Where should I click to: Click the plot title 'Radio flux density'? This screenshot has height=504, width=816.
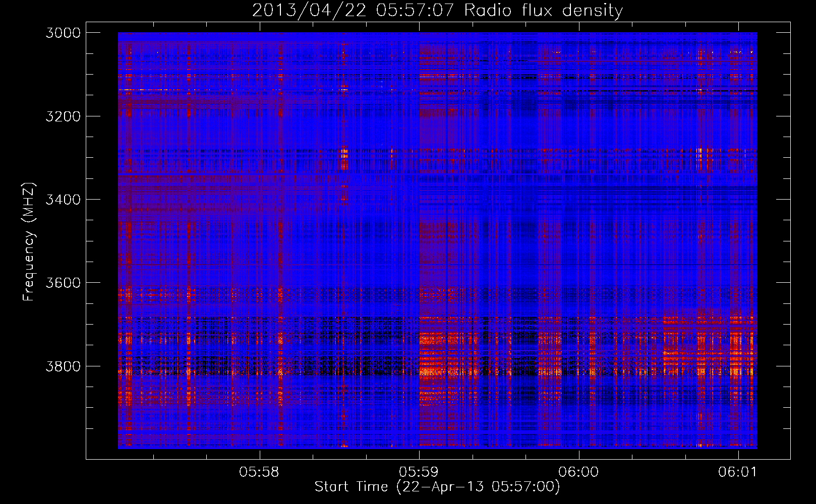coord(543,10)
